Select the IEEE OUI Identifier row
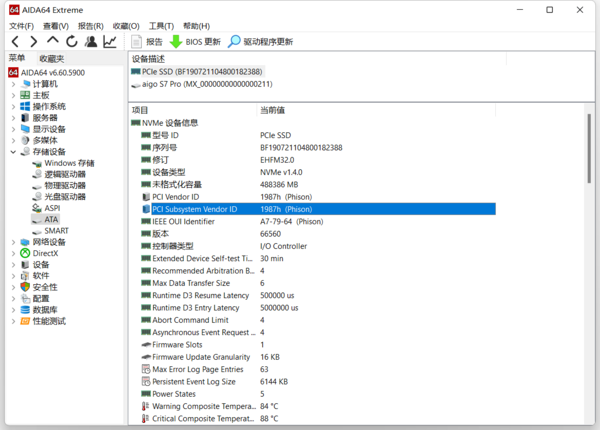The width and height of the screenshot is (600, 430). click(x=318, y=222)
